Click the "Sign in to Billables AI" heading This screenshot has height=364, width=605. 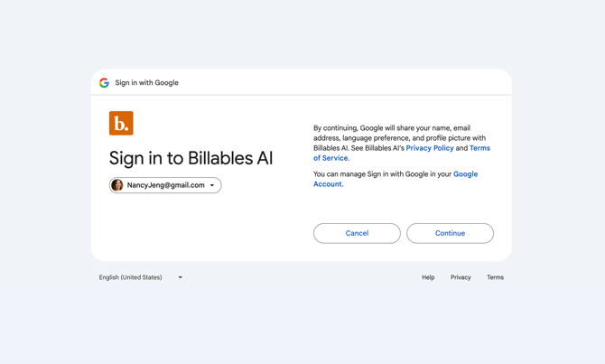[191, 158]
